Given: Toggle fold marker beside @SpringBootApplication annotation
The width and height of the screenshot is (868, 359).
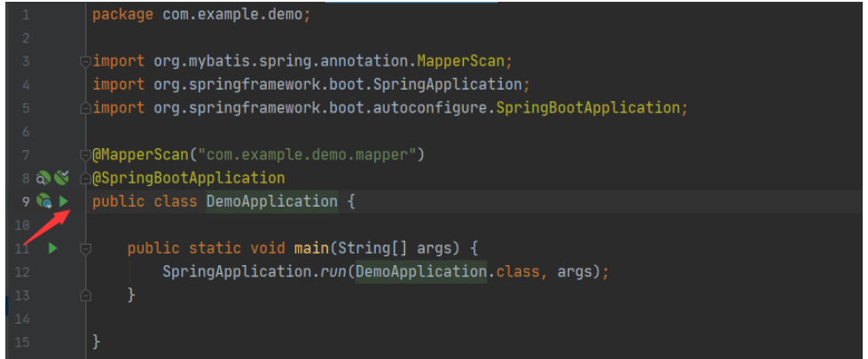Looking at the screenshot, I should (x=86, y=178).
